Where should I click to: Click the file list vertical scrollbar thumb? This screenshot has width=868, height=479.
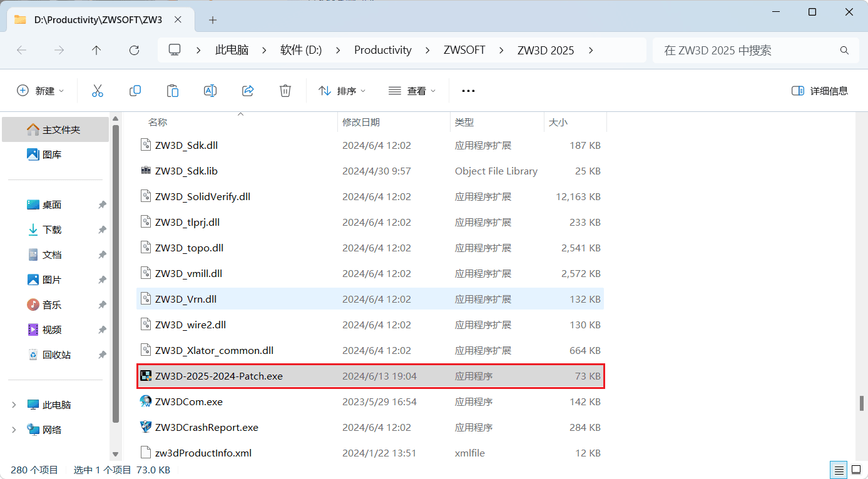click(x=861, y=403)
